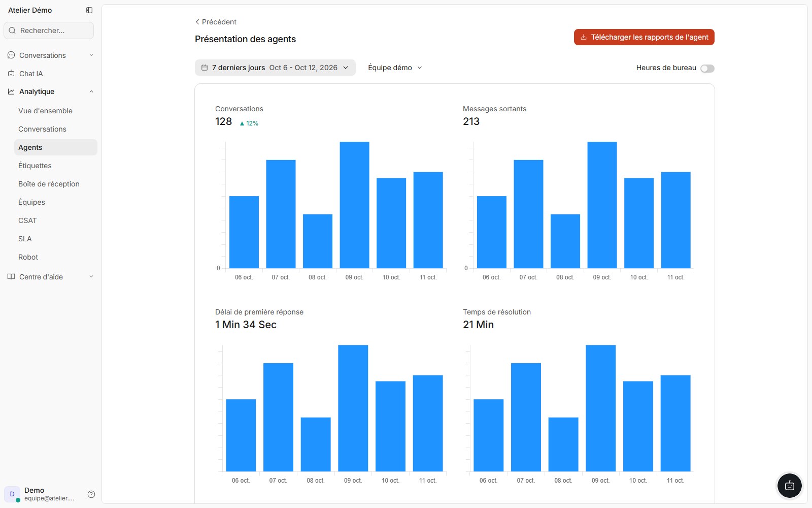Click the 21 Min resolution value
This screenshot has width=812, height=508.
pos(478,325)
